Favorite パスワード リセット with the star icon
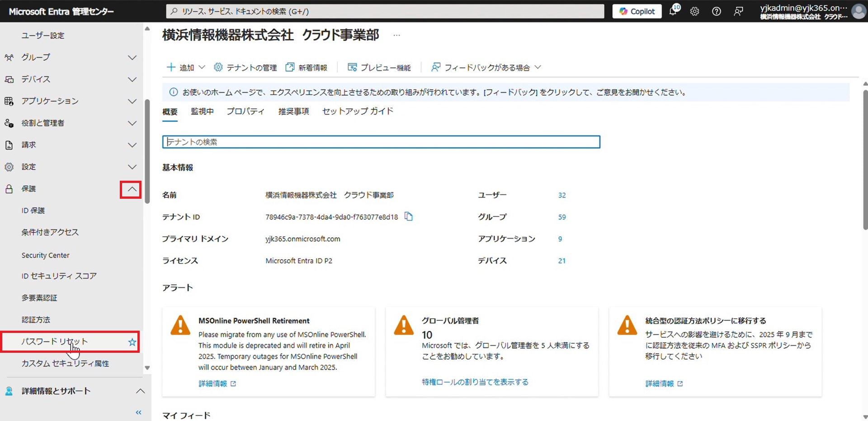Screen dimensions: 868x421 [x=132, y=342]
